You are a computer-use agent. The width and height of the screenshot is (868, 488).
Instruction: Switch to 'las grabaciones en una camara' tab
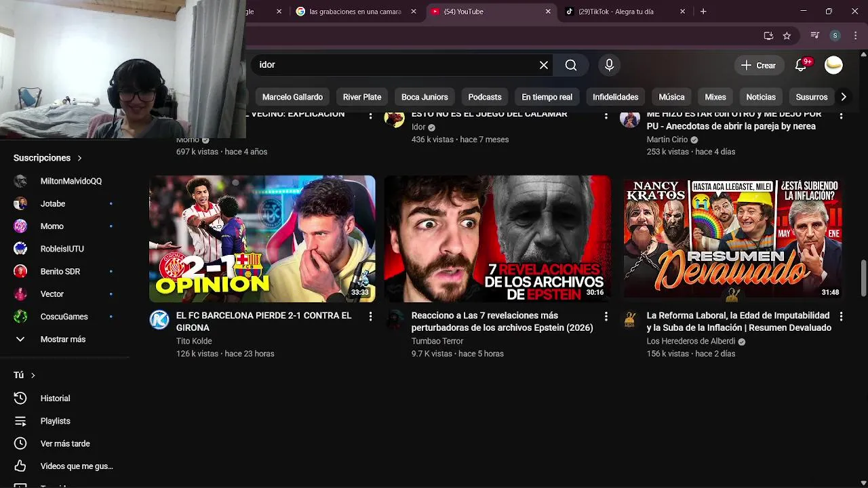pos(355,12)
